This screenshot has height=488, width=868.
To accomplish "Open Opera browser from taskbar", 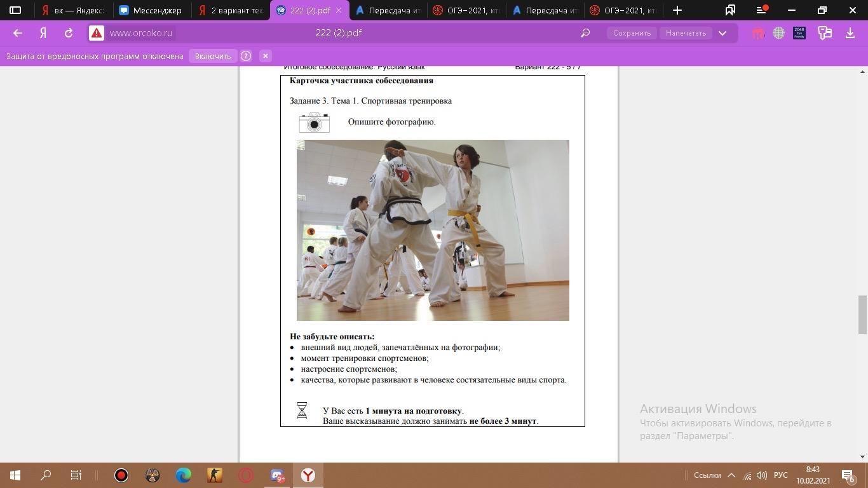I will pyautogui.click(x=246, y=475).
